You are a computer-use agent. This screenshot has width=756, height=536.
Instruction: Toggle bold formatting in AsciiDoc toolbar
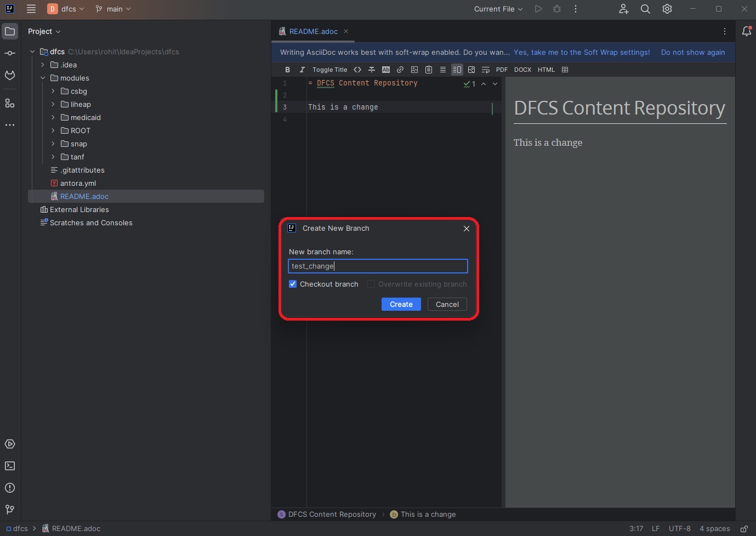pos(287,70)
